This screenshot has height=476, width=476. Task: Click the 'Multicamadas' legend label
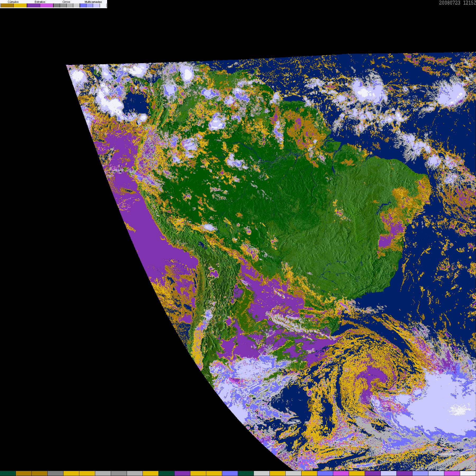click(93, 2)
